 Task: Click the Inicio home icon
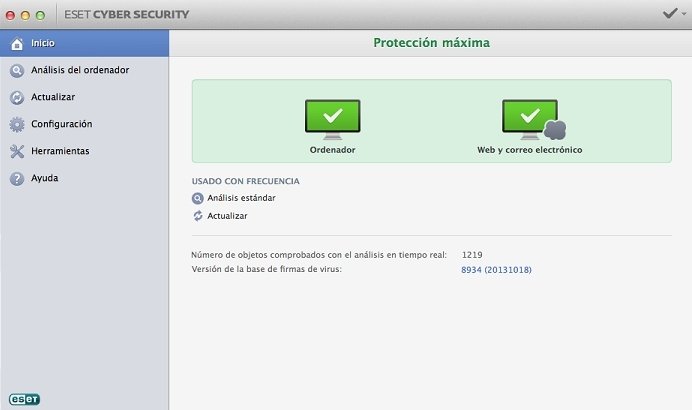[x=17, y=44]
